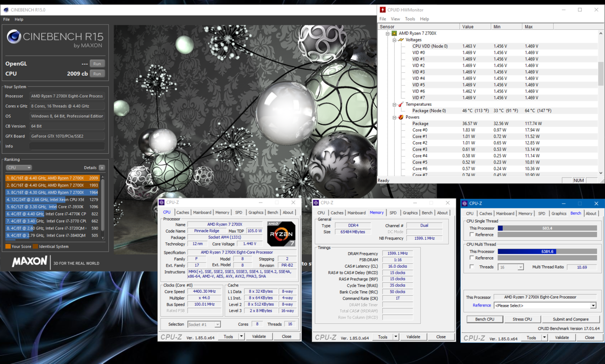Click the Cinebench R15 title bar logo icon
Viewport: 605px width, 364px height.
pos(6,9)
